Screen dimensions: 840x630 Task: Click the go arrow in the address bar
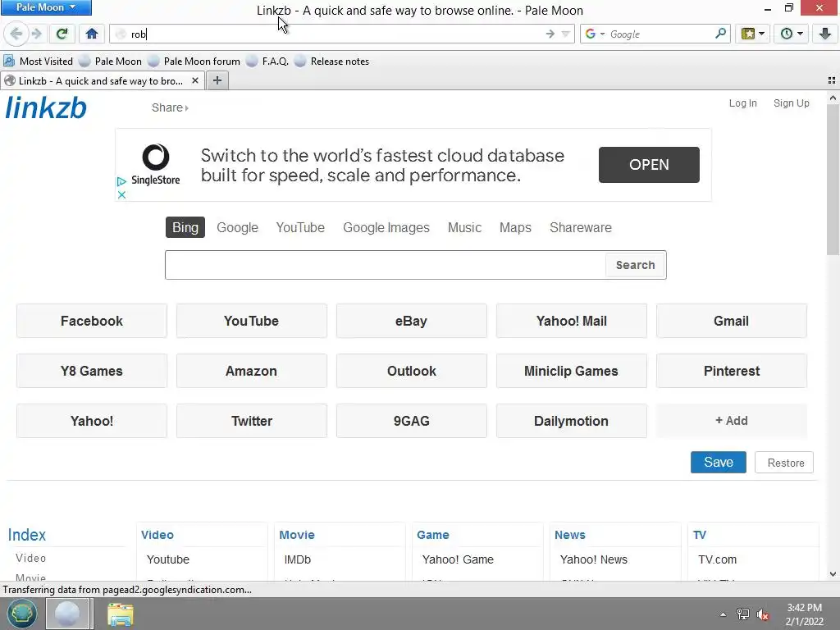pyautogui.click(x=550, y=34)
